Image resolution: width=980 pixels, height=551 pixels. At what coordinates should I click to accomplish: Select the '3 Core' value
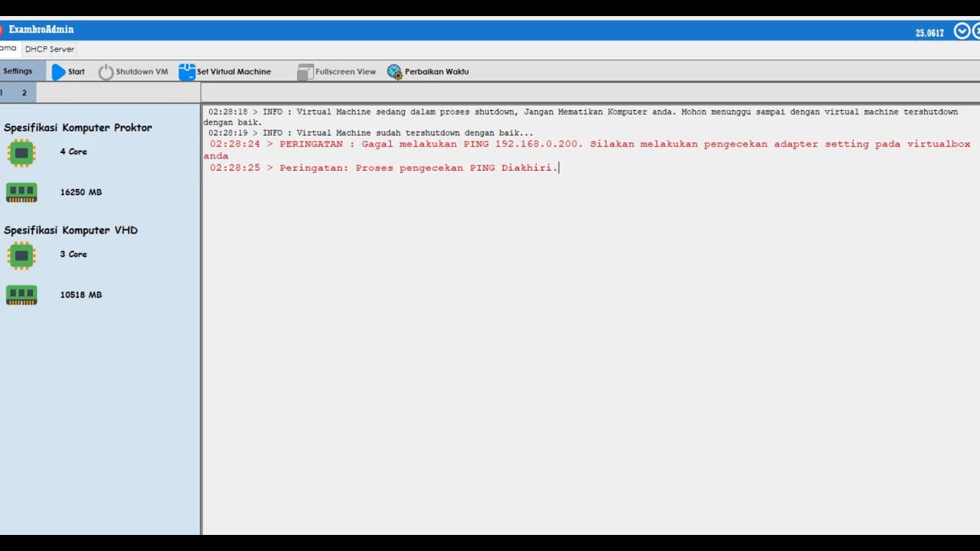tap(73, 254)
